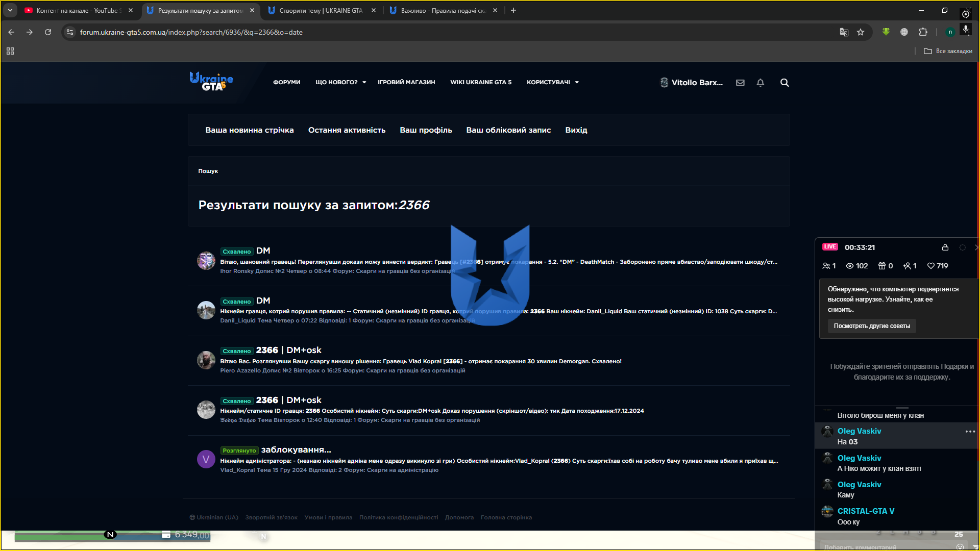Click the Ukraine GTA5 forum logo
Image resolution: width=980 pixels, height=551 pixels.
(211, 82)
